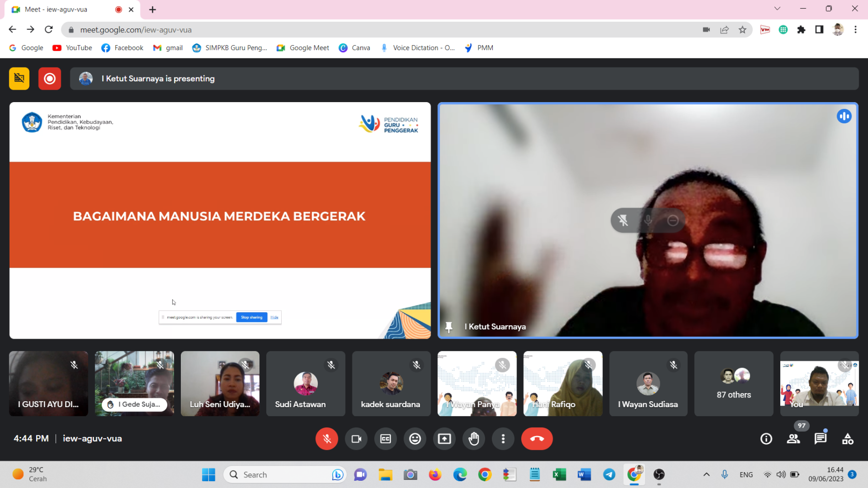
Task: Open chat with everyone panel
Action: 820,439
